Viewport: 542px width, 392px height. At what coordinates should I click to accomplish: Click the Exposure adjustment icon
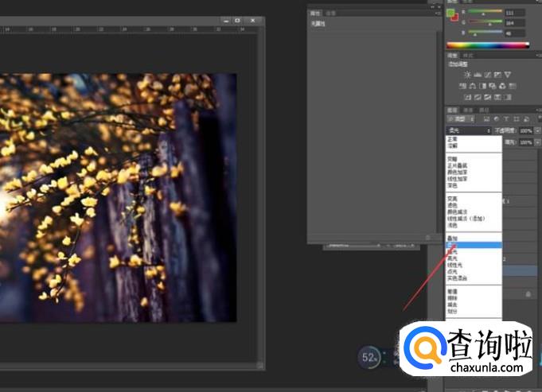[x=496, y=76]
